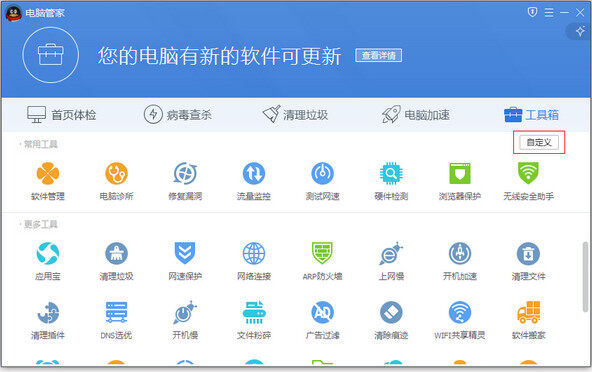Screen dimensions: 592x372
Task: Open 清理文件 trash tool
Action: click(x=528, y=261)
